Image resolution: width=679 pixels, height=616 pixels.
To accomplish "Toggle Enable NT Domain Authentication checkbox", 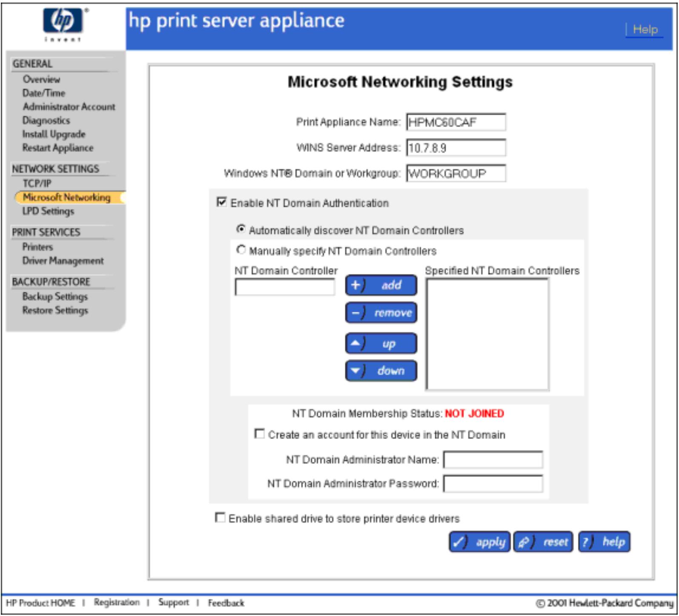I will (x=221, y=202).
